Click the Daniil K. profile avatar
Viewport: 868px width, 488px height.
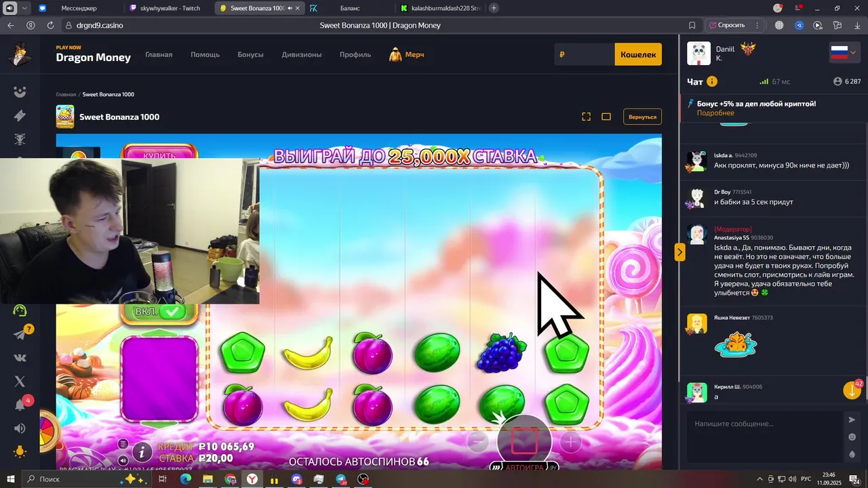698,54
